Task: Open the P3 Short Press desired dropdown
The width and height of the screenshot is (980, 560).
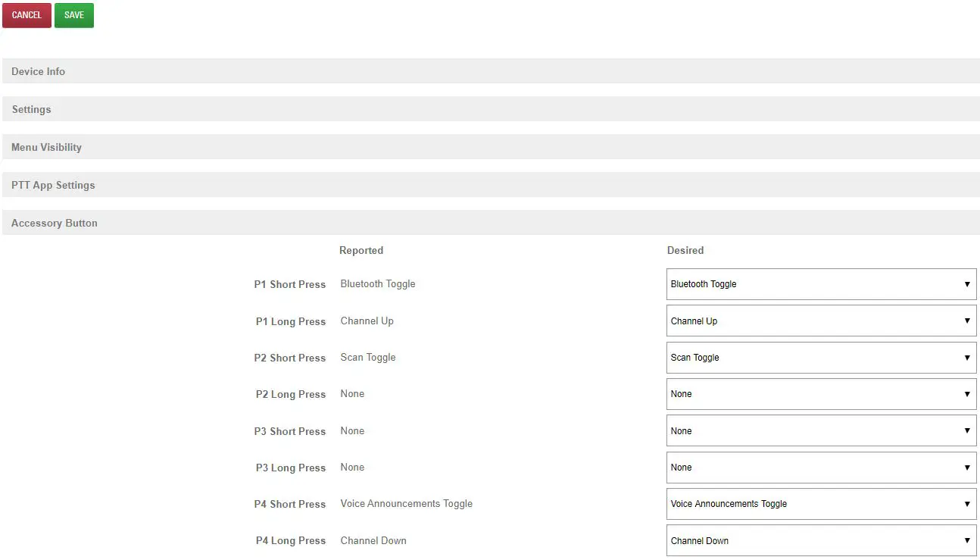Action: click(x=821, y=430)
